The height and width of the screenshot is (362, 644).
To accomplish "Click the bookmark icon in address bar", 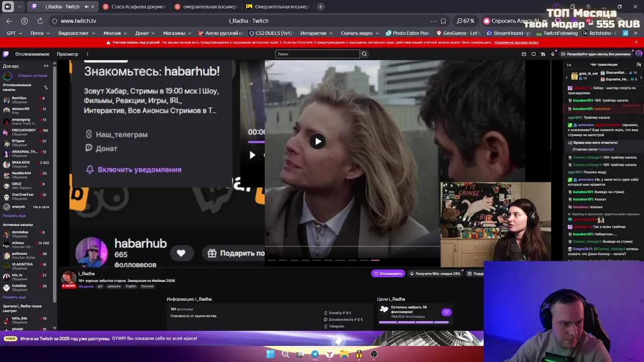I will [443, 21].
